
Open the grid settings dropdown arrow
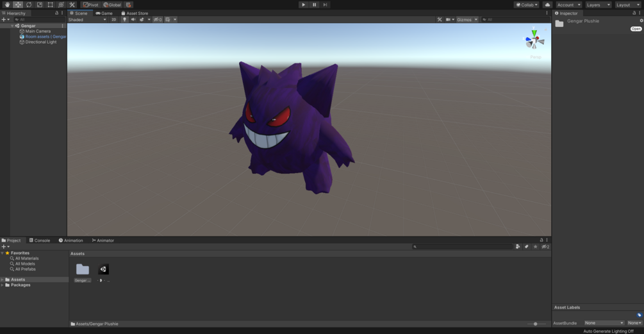pyautogui.click(x=175, y=19)
